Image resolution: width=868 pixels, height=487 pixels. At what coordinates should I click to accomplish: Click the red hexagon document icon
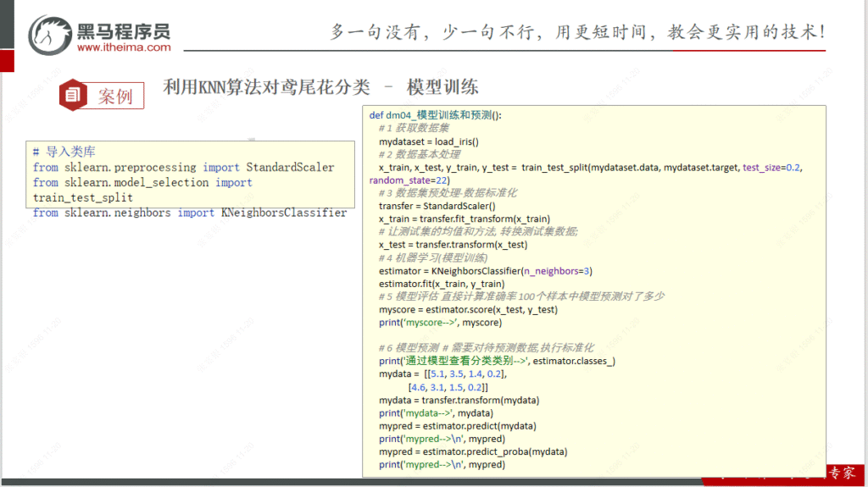tap(74, 95)
